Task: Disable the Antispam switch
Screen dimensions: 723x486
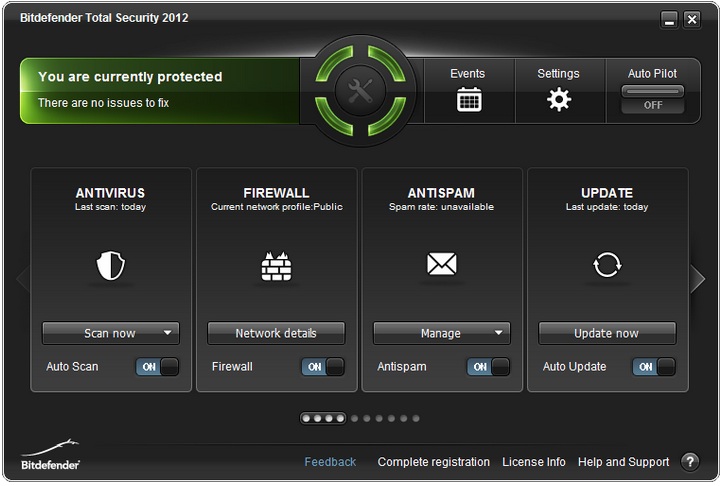Action: click(488, 367)
